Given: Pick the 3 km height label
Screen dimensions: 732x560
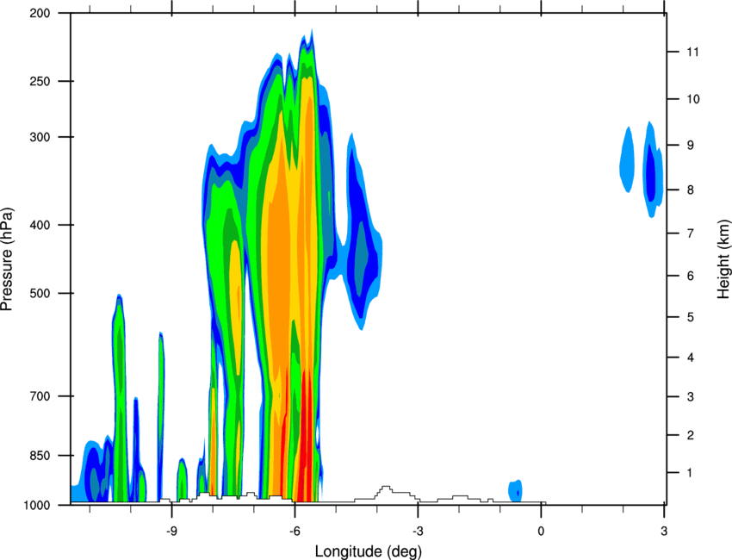Looking at the screenshot, I should coord(691,397).
